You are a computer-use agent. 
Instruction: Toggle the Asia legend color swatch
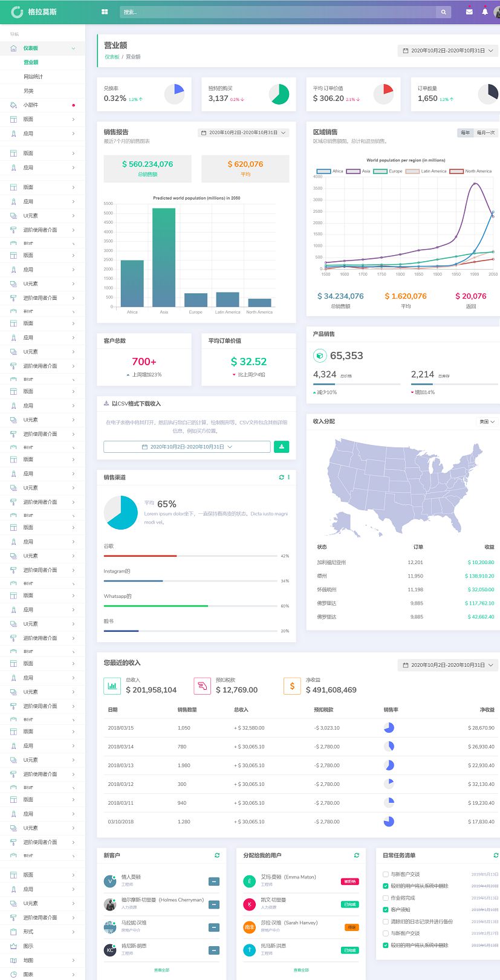[353, 171]
